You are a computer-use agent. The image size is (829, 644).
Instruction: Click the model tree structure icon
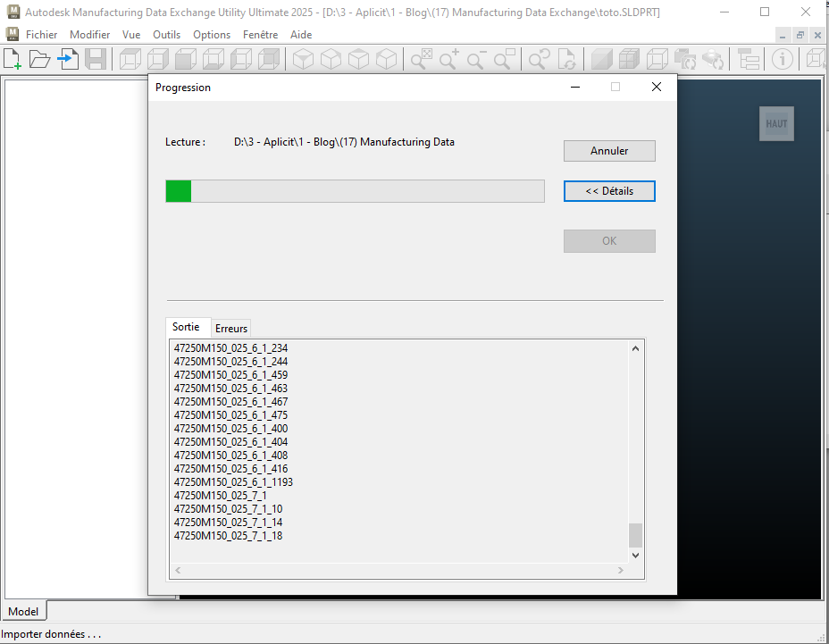pyautogui.click(x=749, y=59)
